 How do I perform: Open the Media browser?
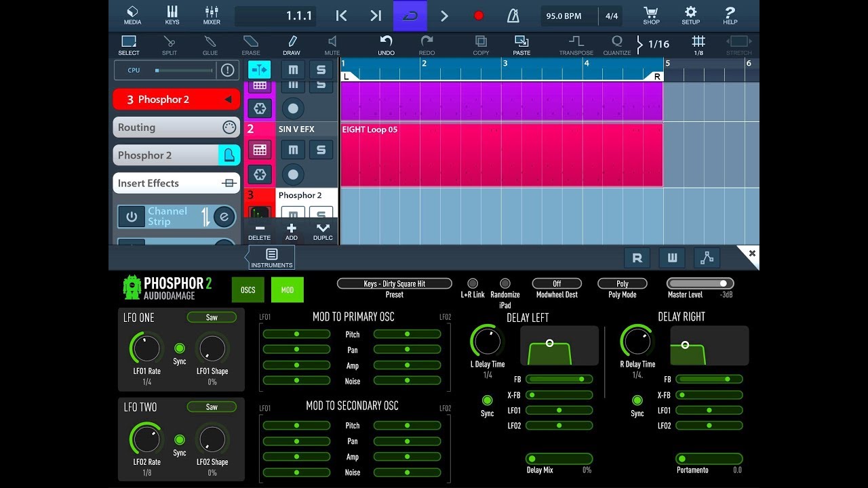coord(132,15)
